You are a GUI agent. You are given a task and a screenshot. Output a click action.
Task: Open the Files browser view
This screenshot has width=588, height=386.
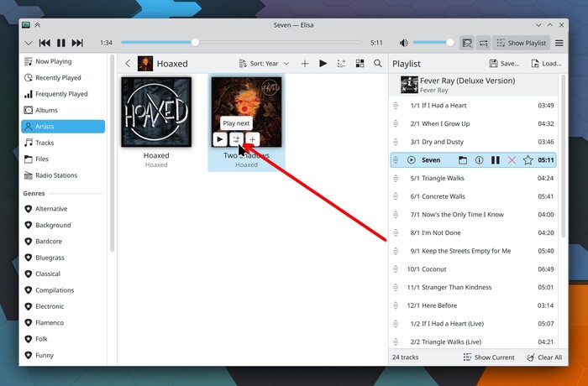[63, 159]
